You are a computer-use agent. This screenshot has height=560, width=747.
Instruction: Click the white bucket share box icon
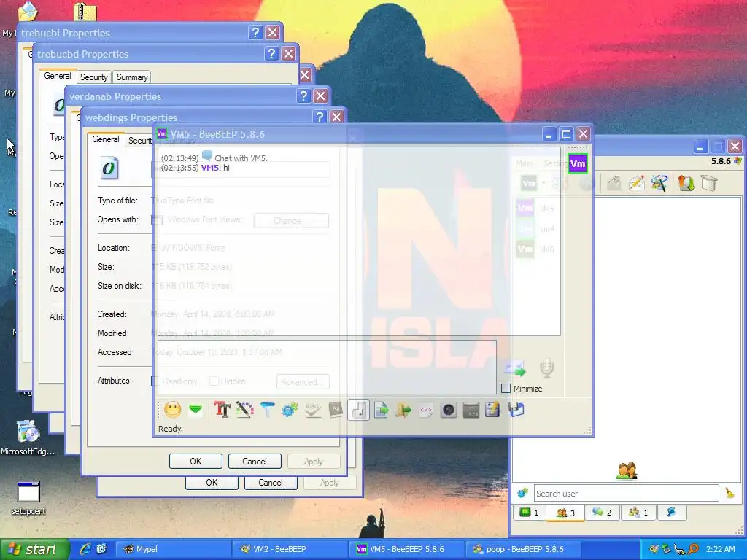[x=709, y=183]
